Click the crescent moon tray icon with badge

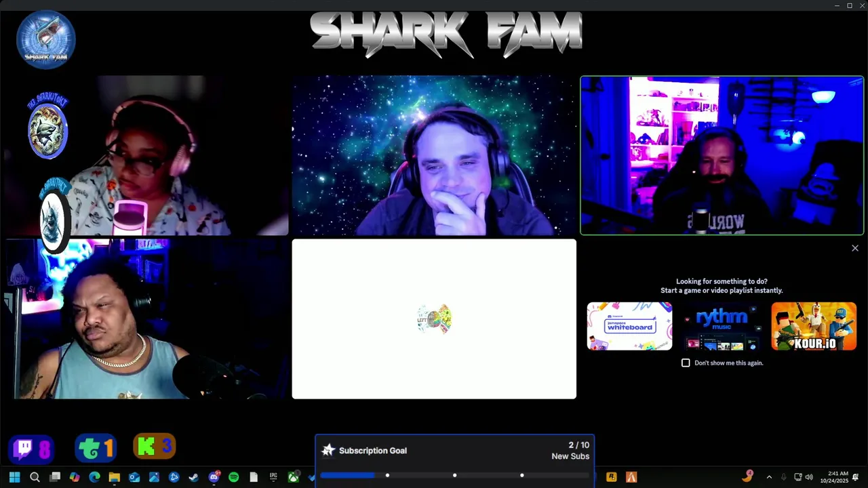(748, 476)
